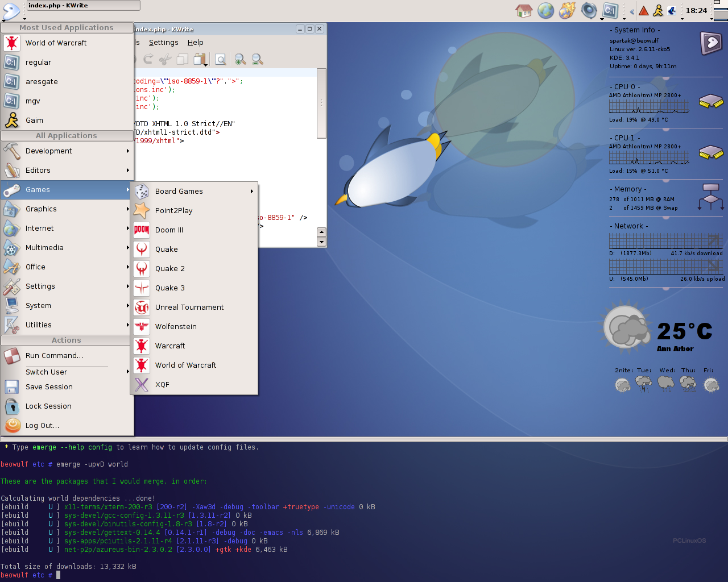Click the Unreal Tournament icon
Image resolution: width=728 pixels, height=582 pixels.
tap(142, 307)
